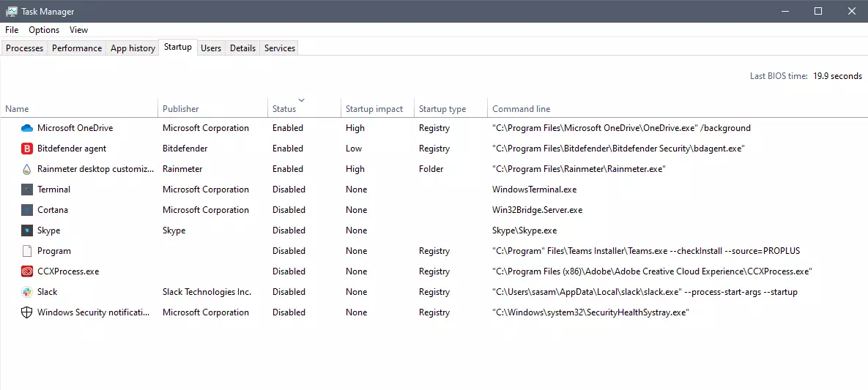Select the Rainmeter desktop customiz... name

click(95, 169)
